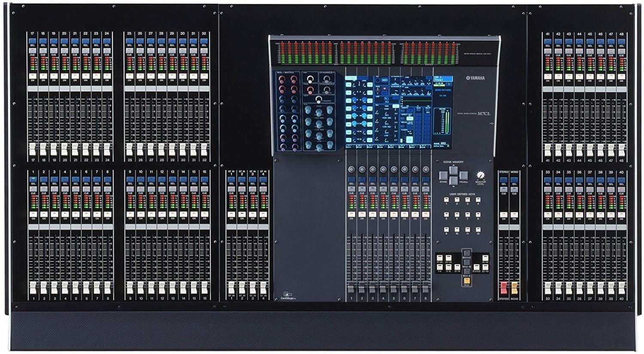Screen dimensions: 644x354
Task: Toggle the ON key of channel 32
Action: [204, 76]
